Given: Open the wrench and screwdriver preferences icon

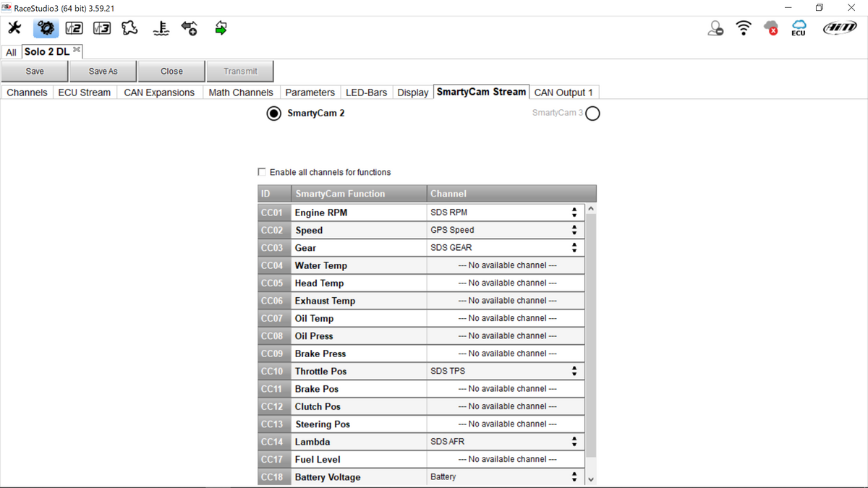Looking at the screenshot, I should click(x=14, y=28).
